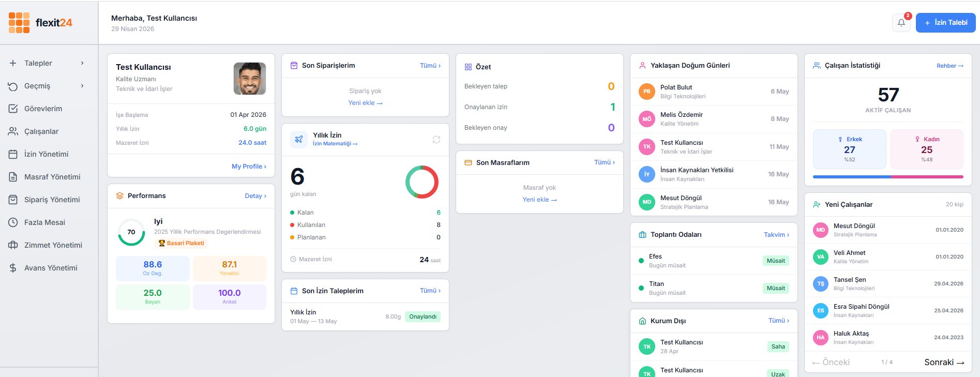The image size is (980, 377).
Task: Click the Test Kullanıcısı profile photo
Action: pyautogui.click(x=250, y=79)
